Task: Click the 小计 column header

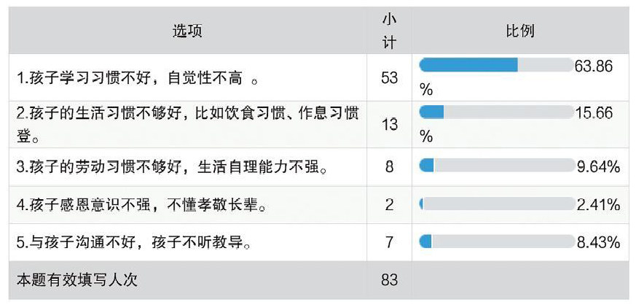Action: click(x=389, y=31)
